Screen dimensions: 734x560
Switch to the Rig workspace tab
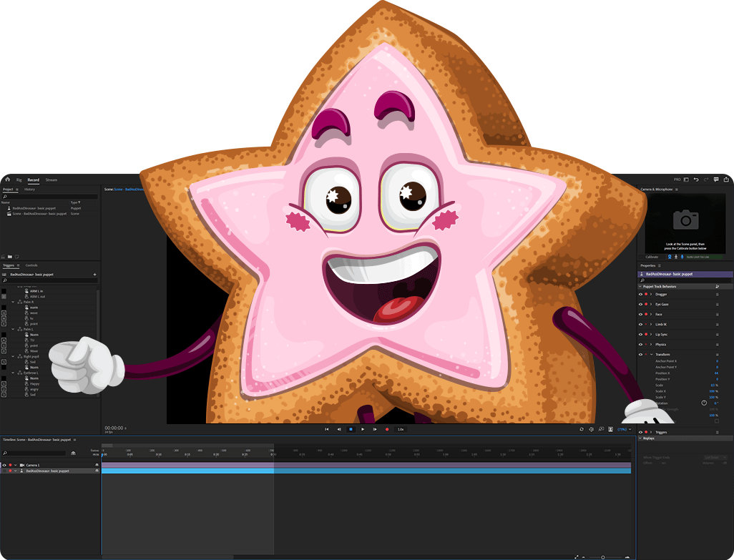tap(19, 180)
